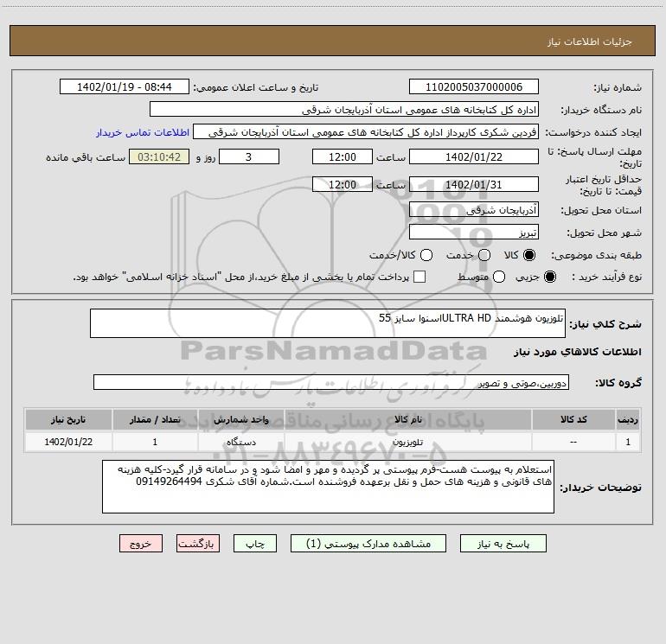The image size is (666, 644).
Task: Click the نام کالا column header
Action: tap(407, 419)
